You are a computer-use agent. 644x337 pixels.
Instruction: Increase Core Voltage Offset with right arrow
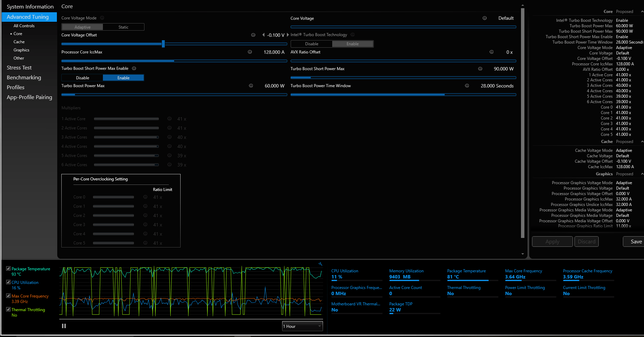(x=288, y=35)
